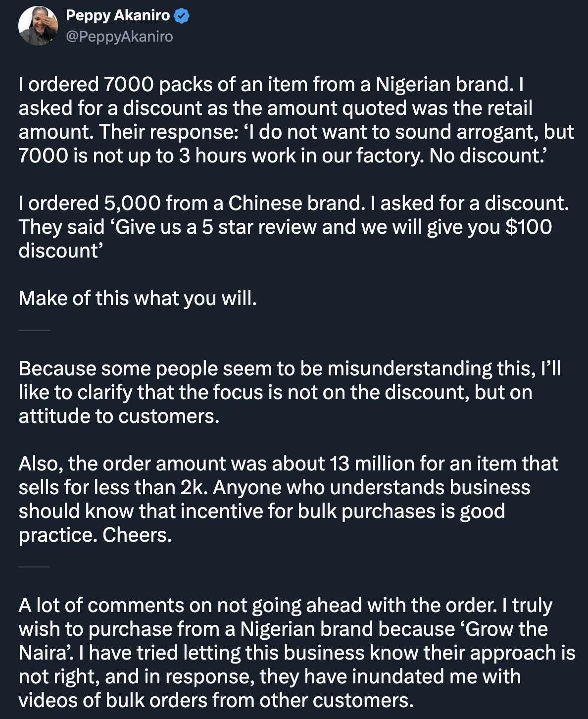588x719 pixels.
Task: Click the blue verified badge
Action: coord(182,16)
